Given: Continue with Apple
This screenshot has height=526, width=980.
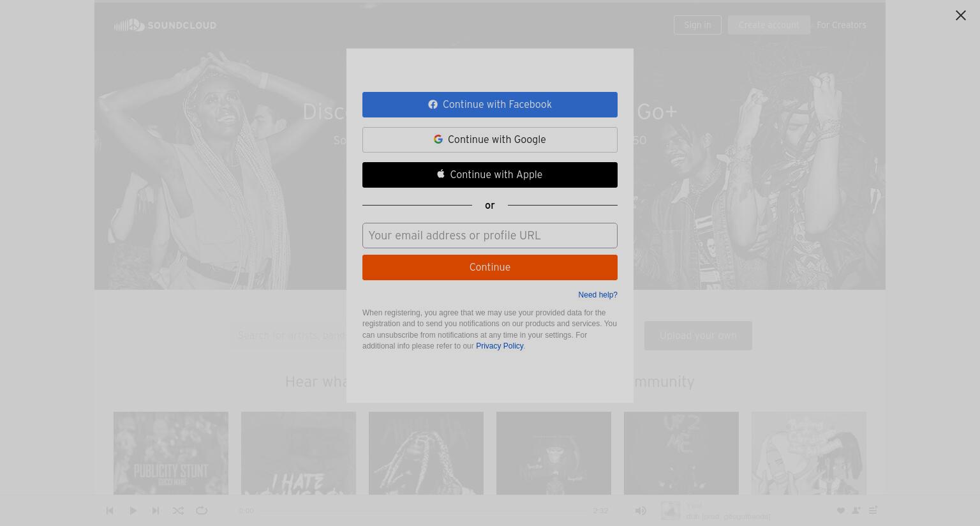Looking at the screenshot, I should point(489,175).
